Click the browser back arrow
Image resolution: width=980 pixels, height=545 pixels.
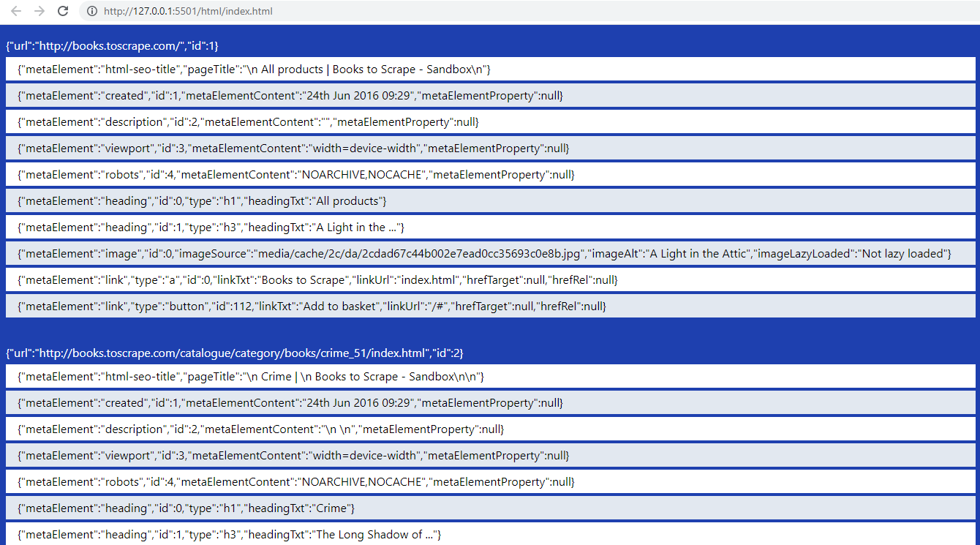16,11
